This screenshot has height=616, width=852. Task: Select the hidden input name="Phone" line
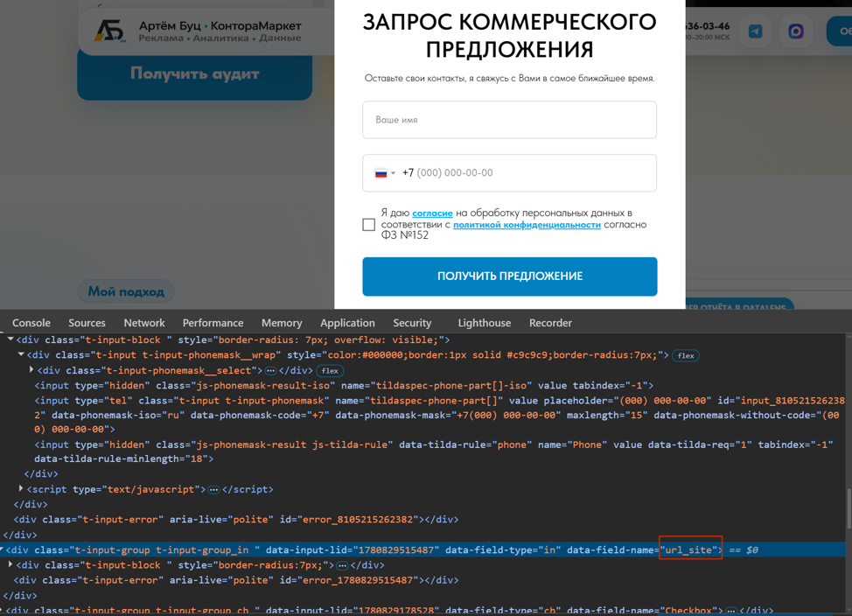pyautogui.click(x=434, y=451)
